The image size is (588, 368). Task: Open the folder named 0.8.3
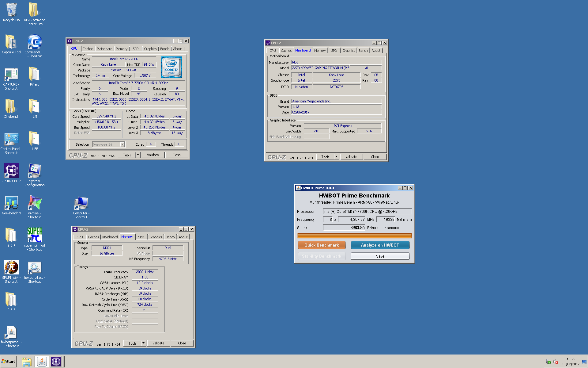tap(11, 302)
